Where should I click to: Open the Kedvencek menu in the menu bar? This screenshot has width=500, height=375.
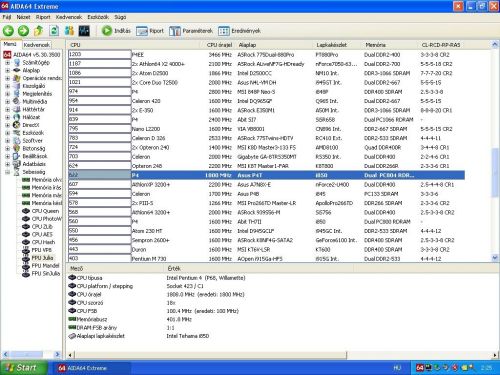click(69, 17)
